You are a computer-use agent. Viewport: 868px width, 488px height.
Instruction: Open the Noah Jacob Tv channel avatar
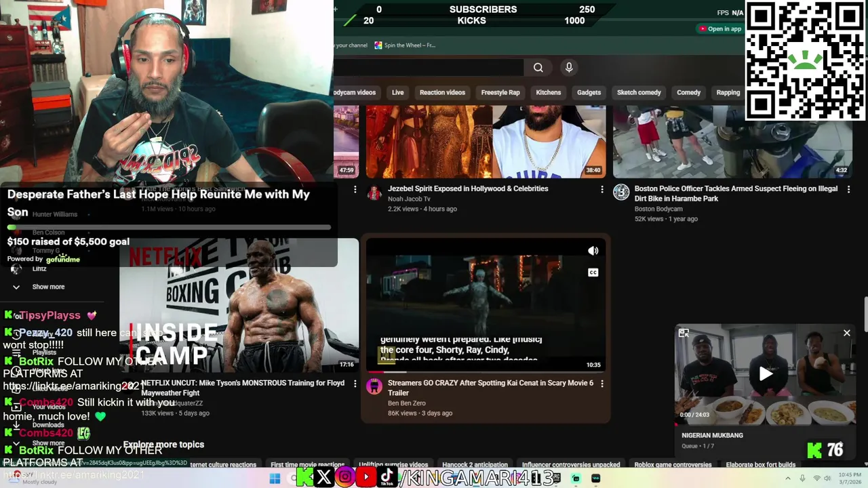pos(374,193)
